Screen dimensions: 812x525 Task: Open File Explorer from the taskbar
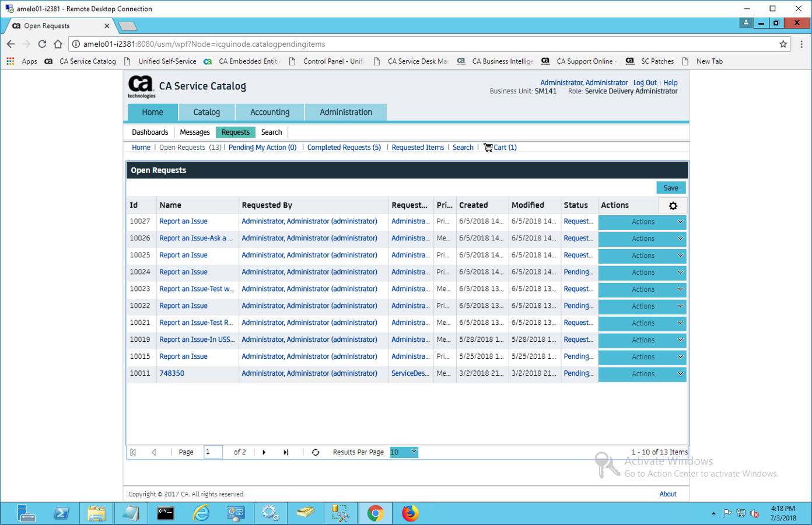(96, 513)
